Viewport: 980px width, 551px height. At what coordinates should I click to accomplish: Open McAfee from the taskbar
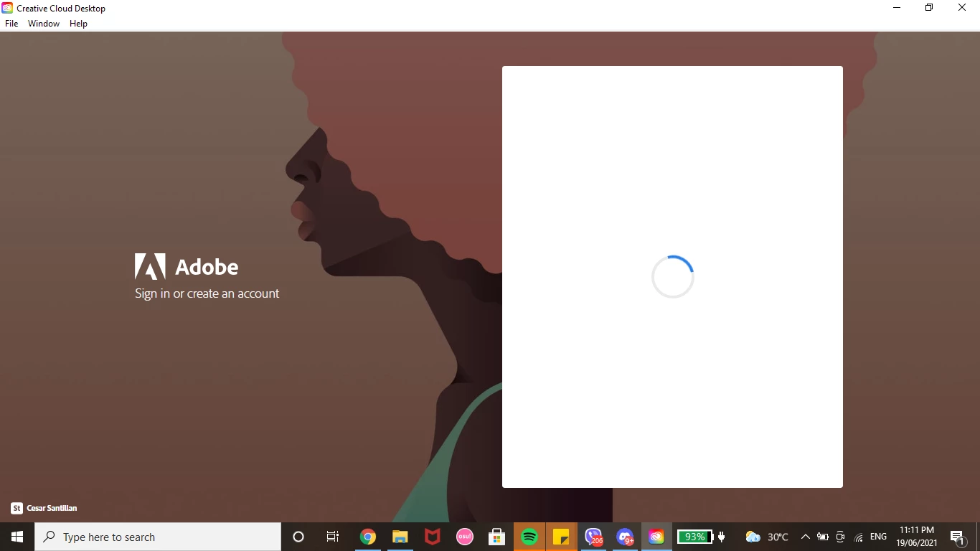point(432,537)
